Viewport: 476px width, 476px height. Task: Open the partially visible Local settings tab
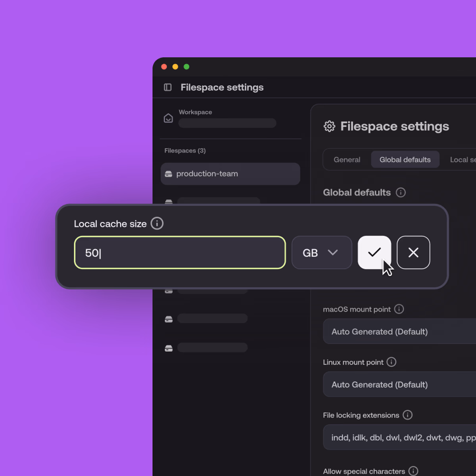[462, 159]
